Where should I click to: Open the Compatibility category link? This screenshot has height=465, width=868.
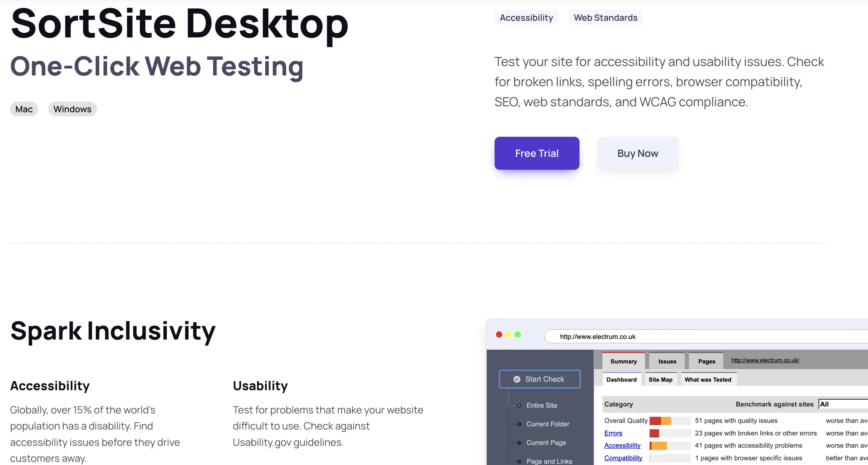coord(623,458)
